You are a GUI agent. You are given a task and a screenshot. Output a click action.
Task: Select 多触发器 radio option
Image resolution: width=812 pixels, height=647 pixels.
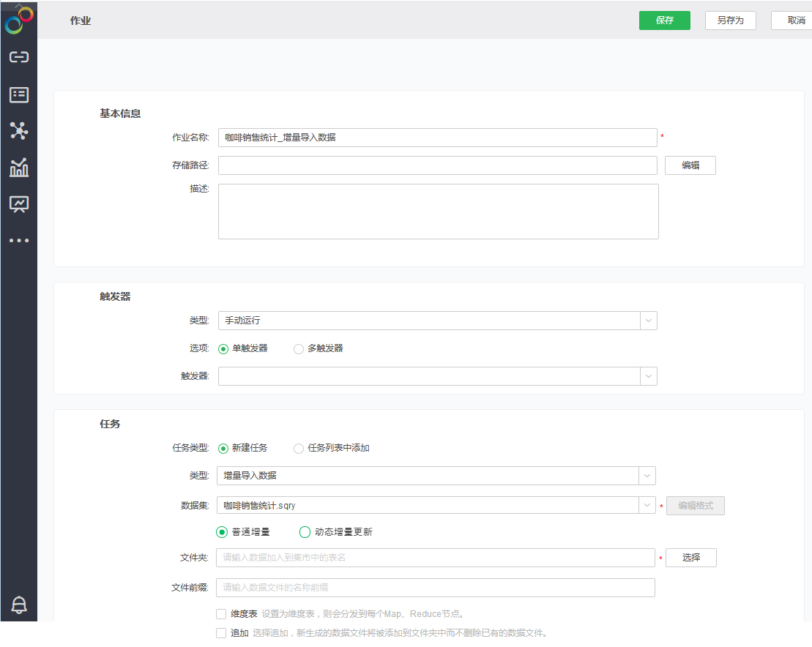click(x=298, y=349)
